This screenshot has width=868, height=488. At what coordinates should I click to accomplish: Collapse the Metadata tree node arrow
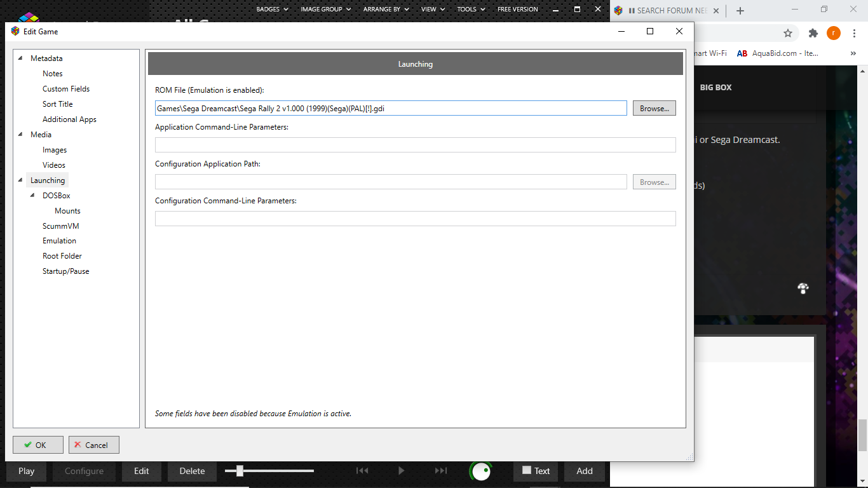(21, 58)
